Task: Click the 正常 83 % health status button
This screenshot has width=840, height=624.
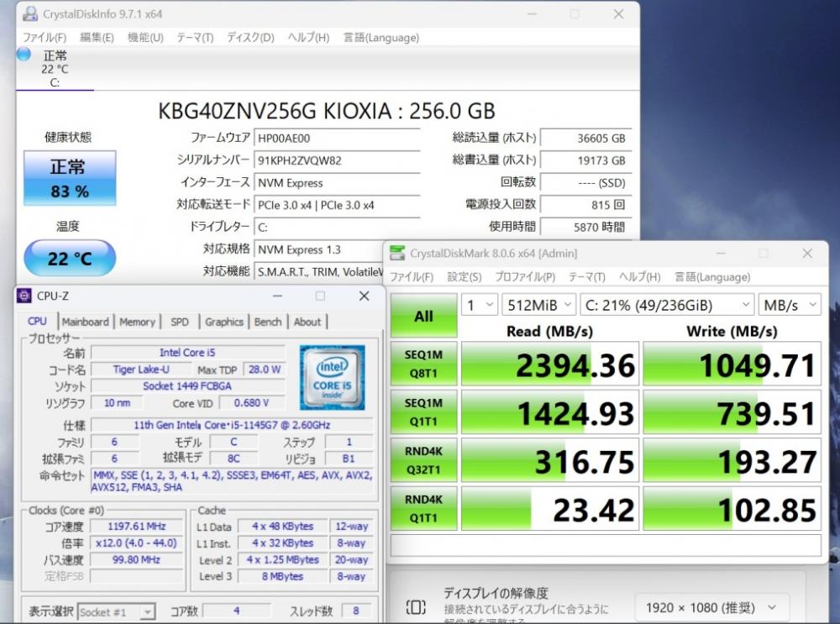Action: [x=70, y=178]
